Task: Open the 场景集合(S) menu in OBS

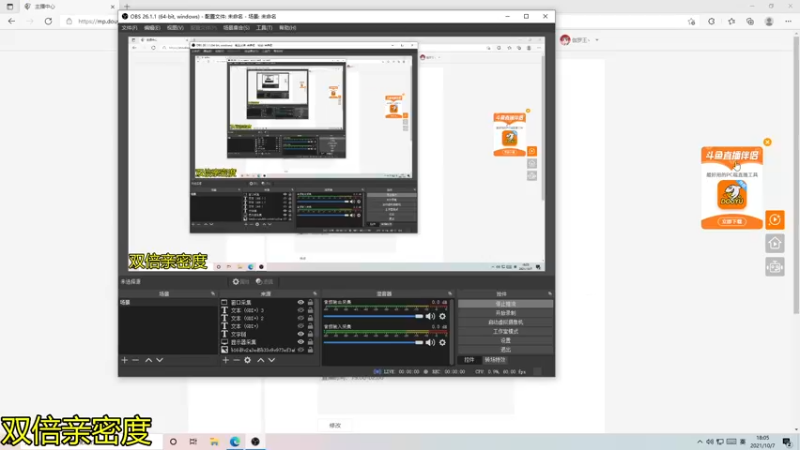Action: (236, 28)
